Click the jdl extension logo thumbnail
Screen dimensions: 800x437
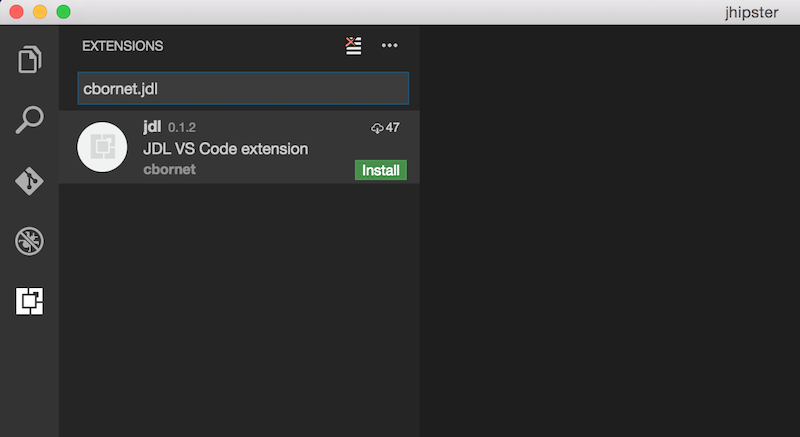[101, 148]
